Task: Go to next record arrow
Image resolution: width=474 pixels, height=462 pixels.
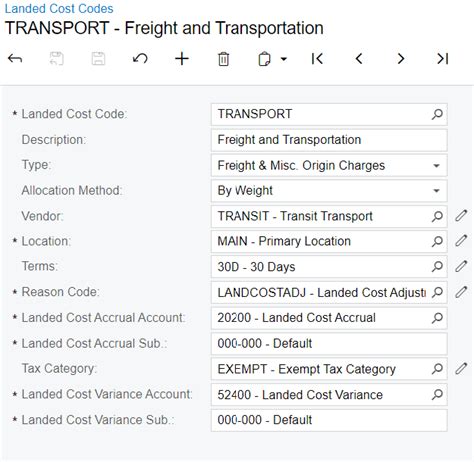Action: (401, 59)
